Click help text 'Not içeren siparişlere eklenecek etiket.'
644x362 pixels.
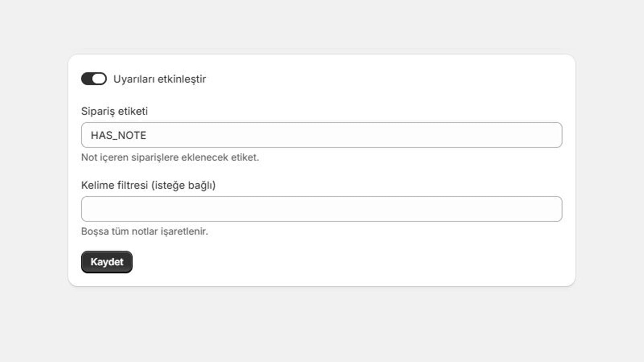click(x=170, y=157)
